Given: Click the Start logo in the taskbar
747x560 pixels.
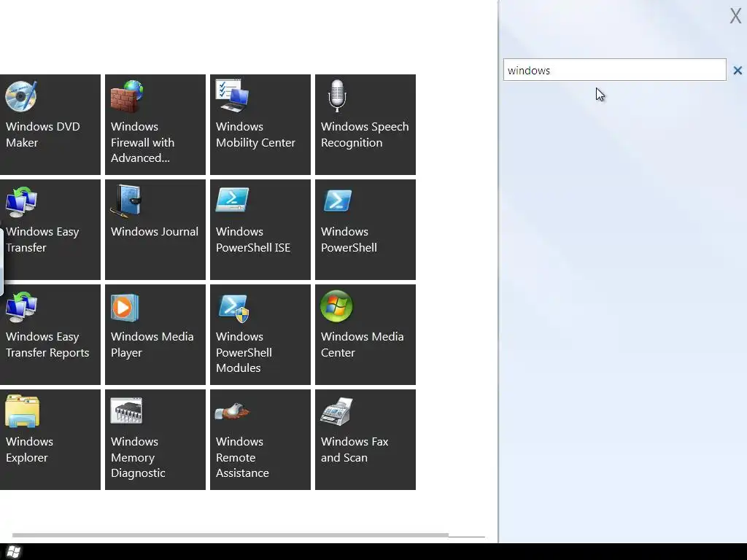Looking at the screenshot, I should [13, 552].
